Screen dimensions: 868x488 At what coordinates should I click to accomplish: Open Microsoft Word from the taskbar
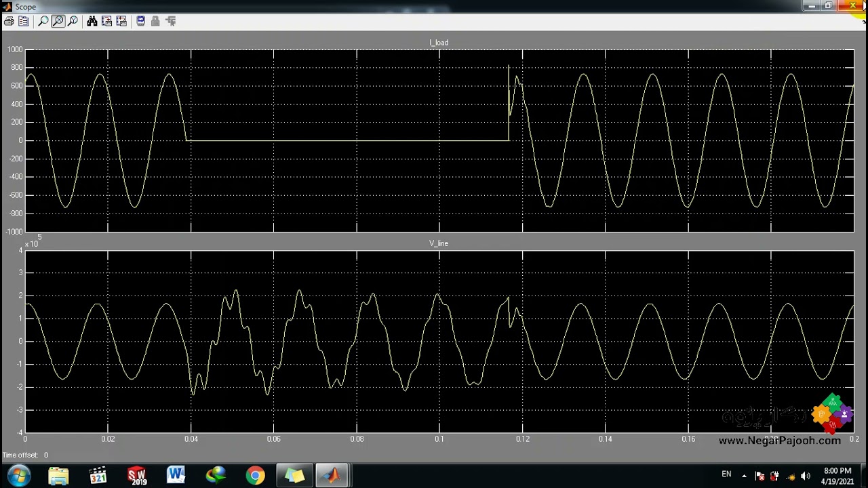pyautogui.click(x=176, y=476)
